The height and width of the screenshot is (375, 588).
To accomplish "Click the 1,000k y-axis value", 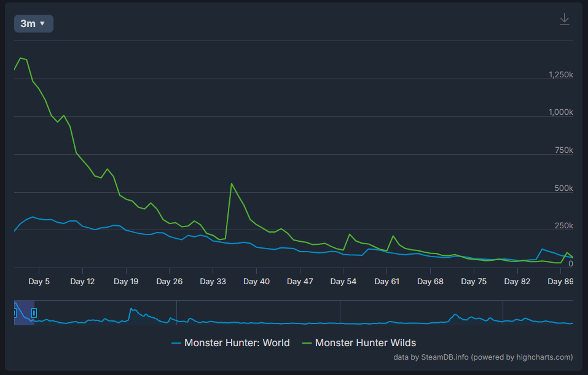I will pyautogui.click(x=560, y=112).
